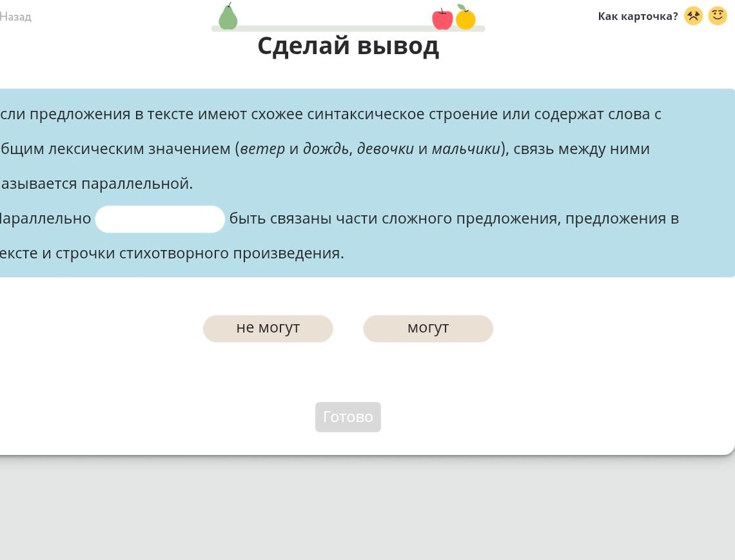735x560 pixels.
Task: Go back via the Назад link
Action: click(15, 17)
